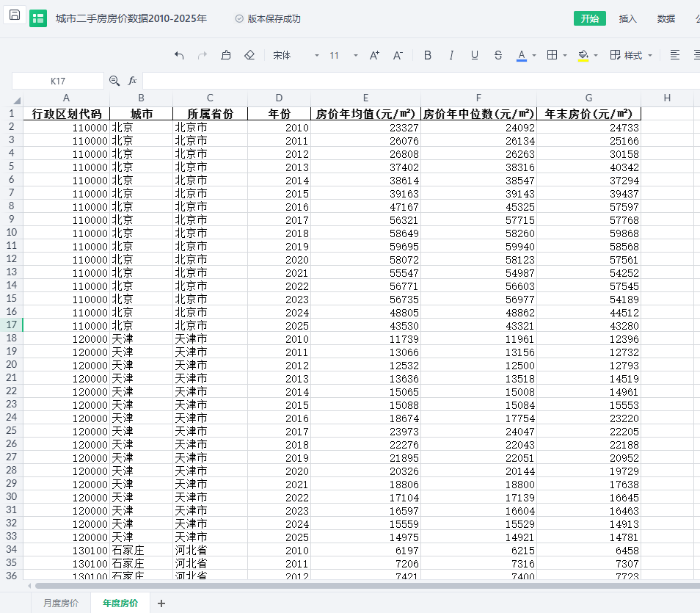Toggle strikethrough formatting
Image resolution: width=700 pixels, height=613 pixels.
click(498, 55)
